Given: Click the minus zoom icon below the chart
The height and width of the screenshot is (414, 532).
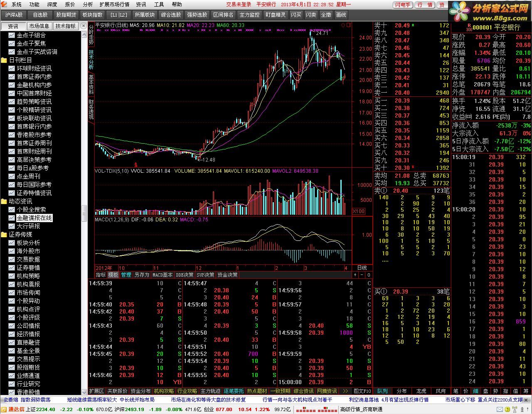Looking at the screenshot, I should 362,275.
